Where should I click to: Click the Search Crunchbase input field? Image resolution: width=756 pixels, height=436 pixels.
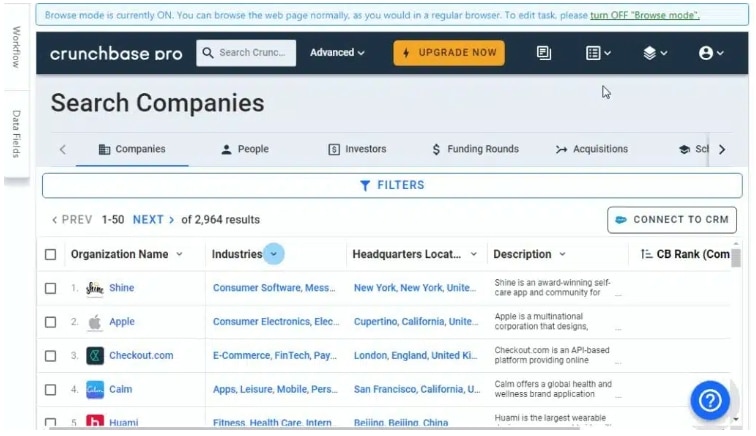pyautogui.click(x=246, y=53)
